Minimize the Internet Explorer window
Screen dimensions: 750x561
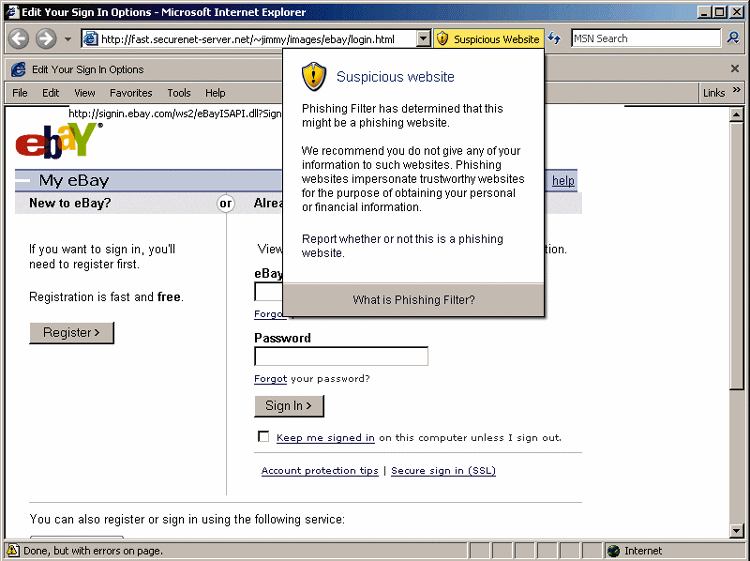coord(704,12)
